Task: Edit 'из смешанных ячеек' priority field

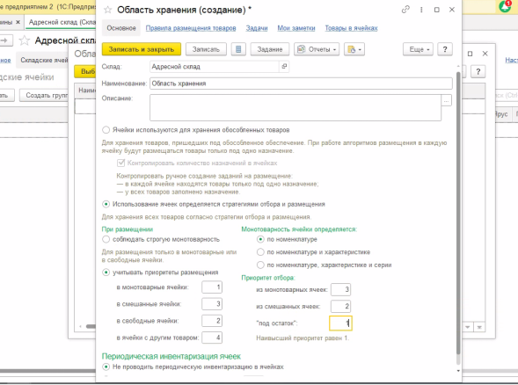Action: tap(340, 306)
